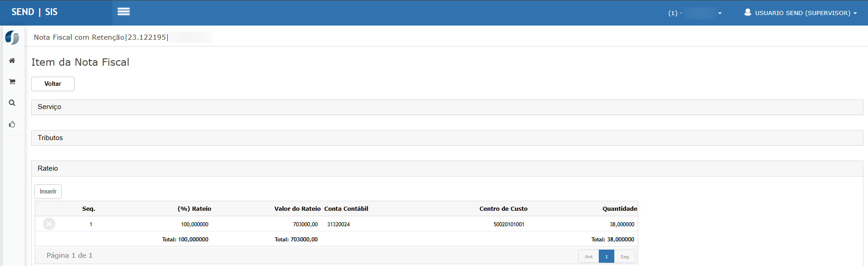Image resolution: width=868 pixels, height=266 pixels.
Task: Delete rateio row 1 with X icon
Action: click(x=49, y=224)
